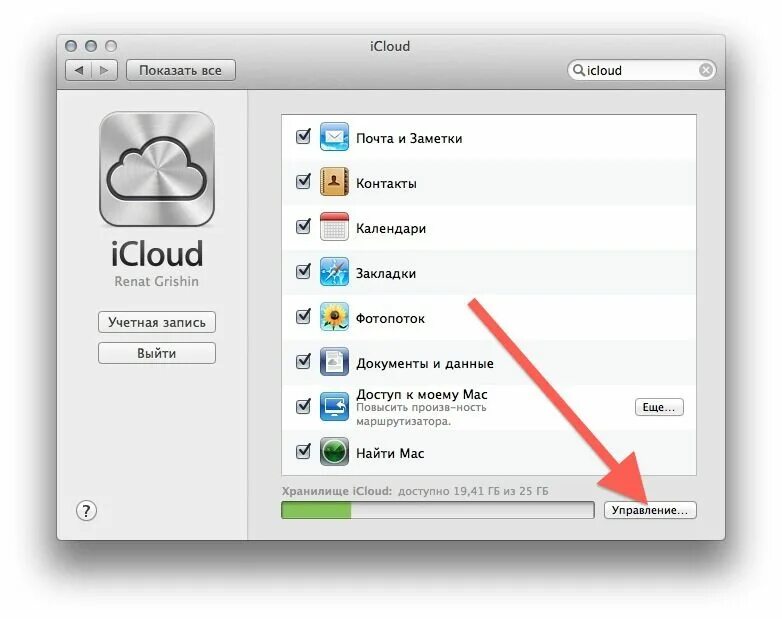Disable the Фотопоток checkbox
The width and height of the screenshot is (782, 619).
[x=303, y=316]
